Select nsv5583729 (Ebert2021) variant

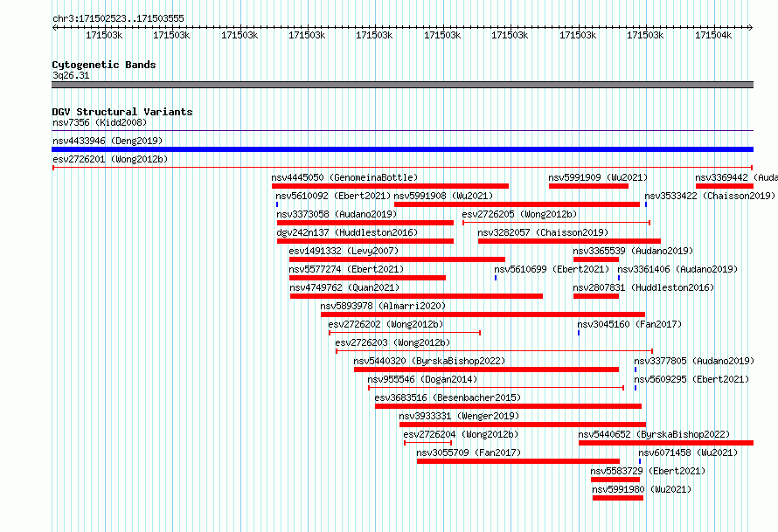coord(648,471)
